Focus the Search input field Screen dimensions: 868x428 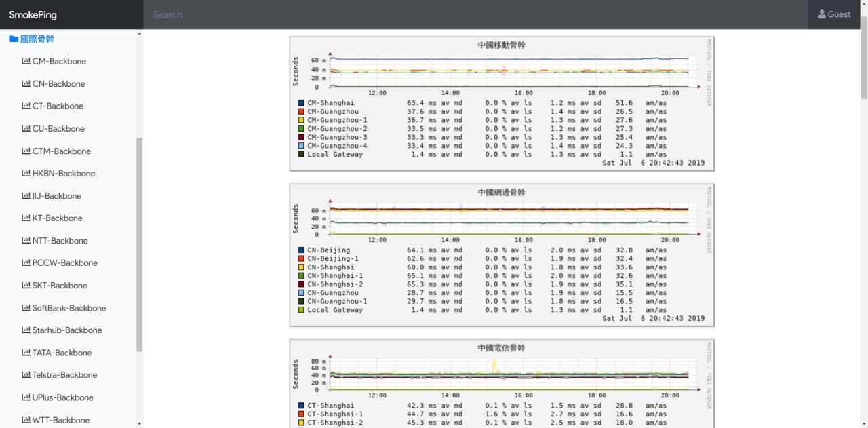coord(475,14)
